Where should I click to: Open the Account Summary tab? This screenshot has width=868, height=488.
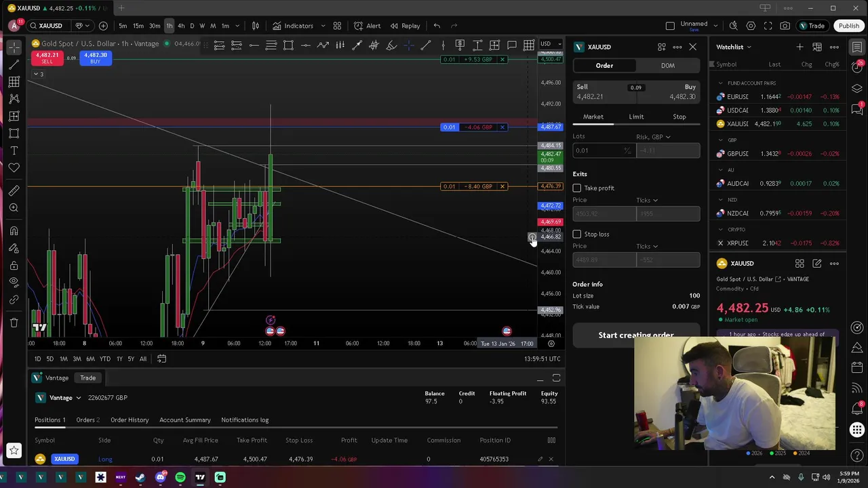pyautogui.click(x=185, y=420)
